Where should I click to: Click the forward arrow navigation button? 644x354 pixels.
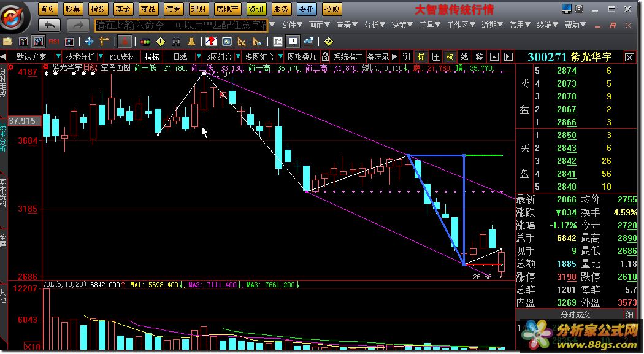click(x=79, y=25)
